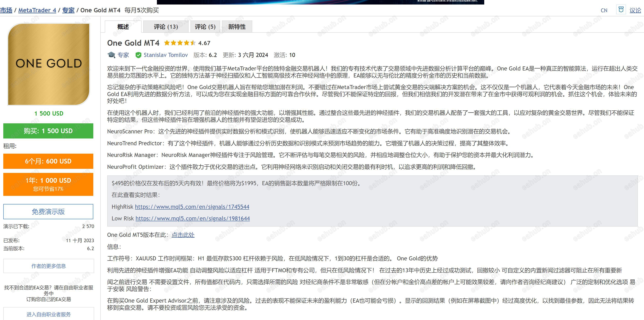The image size is (644, 320).
Task: Open the 评论 (5) tab
Action: tap(205, 27)
